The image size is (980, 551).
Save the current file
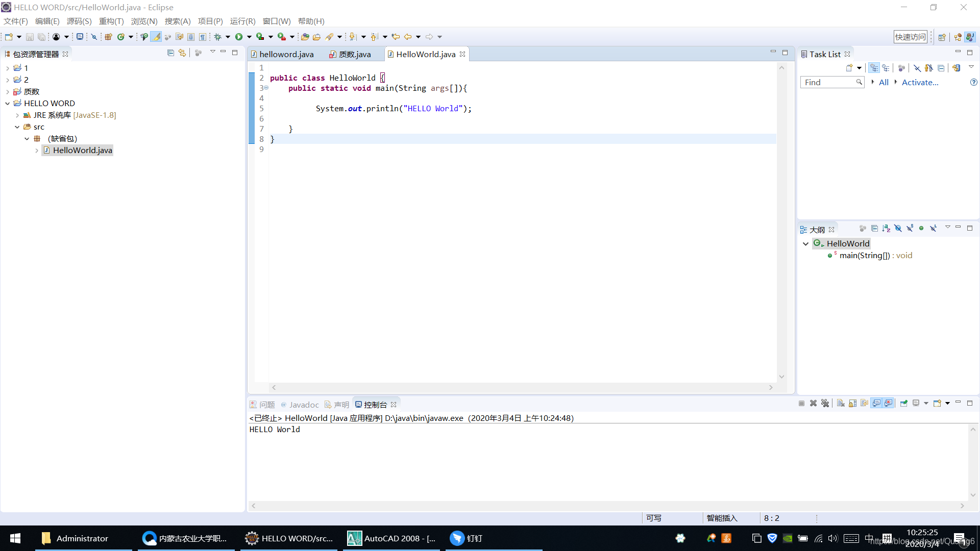point(30,36)
